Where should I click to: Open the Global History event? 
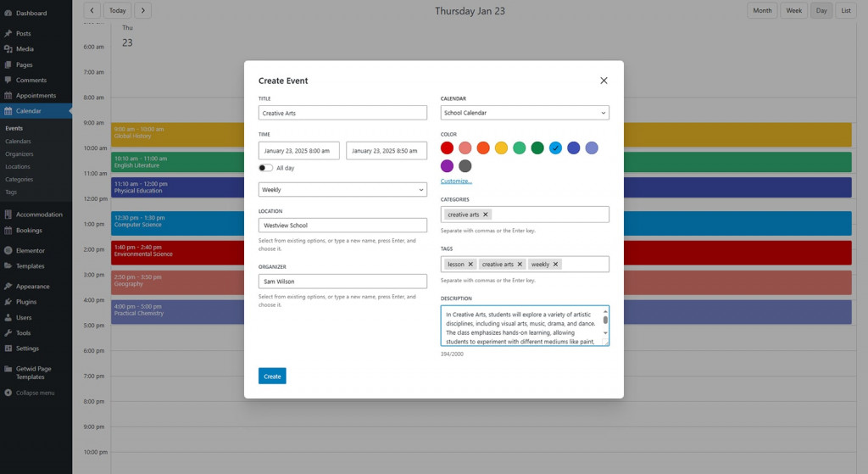click(177, 135)
